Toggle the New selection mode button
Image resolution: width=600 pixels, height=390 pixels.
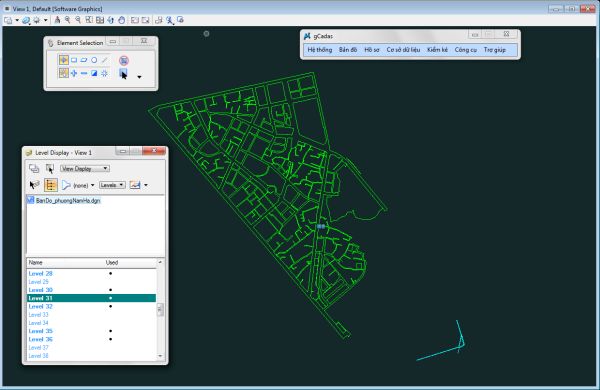[64, 73]
